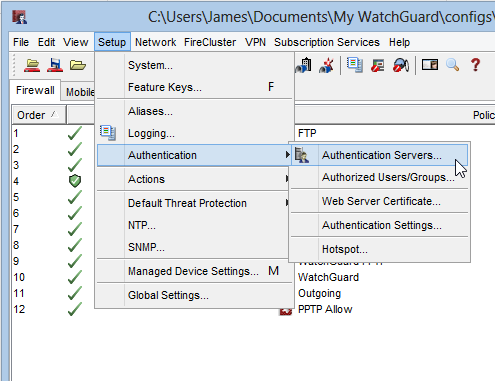Viewport: 495px width, 381px height.
Task: Click the yellow open folder toolbar icon
Action: point(78,65)
